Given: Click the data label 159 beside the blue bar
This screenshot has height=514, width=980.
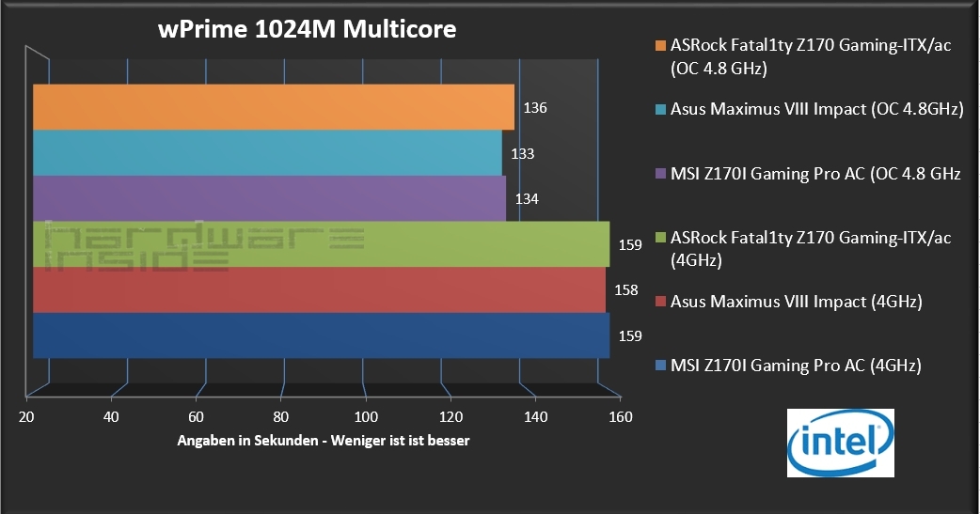Looking at the screenshot, I should (x=630, y=336).
